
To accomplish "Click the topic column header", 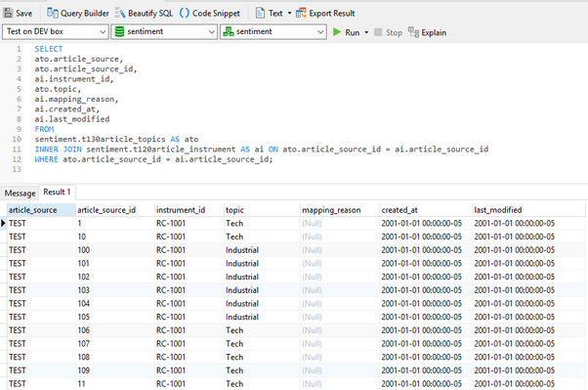I will (x=262, y=210).
